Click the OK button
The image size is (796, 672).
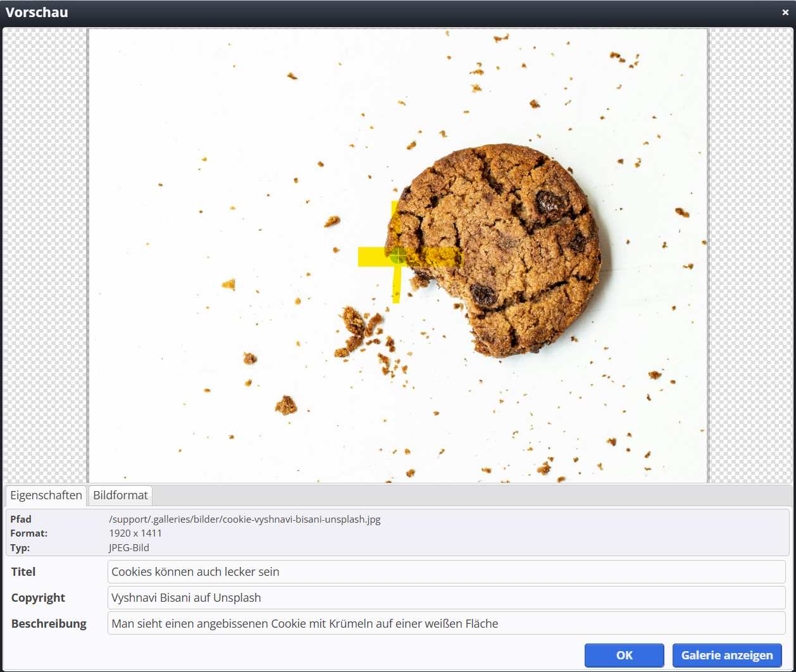(624, 656)
